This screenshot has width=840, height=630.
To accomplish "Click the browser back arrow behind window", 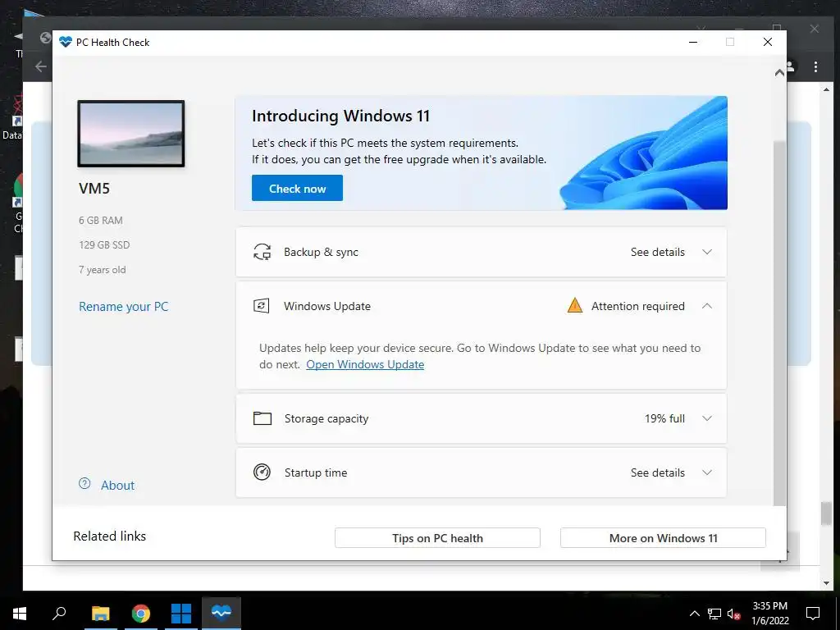I will click(41, 66).
